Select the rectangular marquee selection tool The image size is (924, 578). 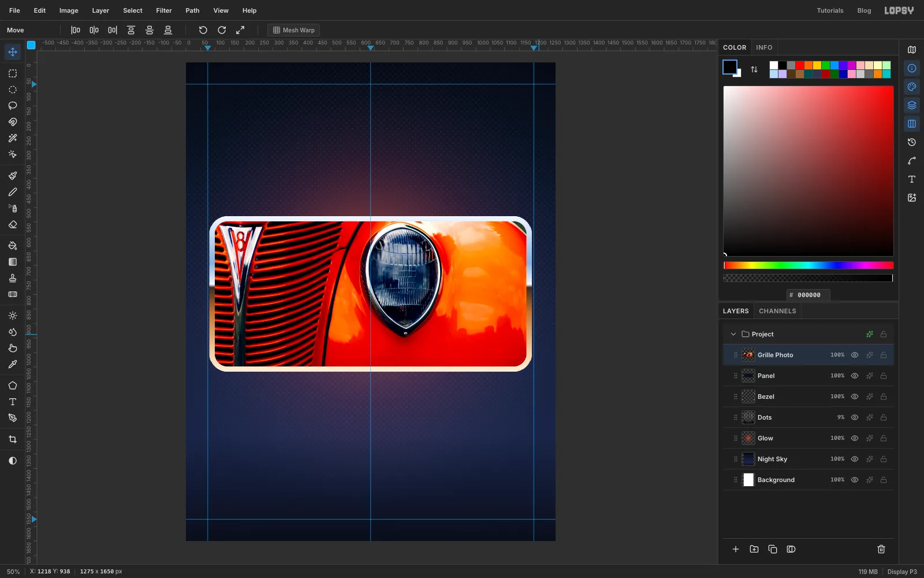point(13,73)
